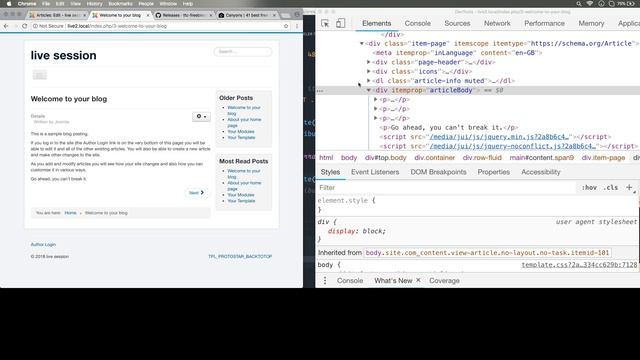Screen dimensions: 640x360
Task: Open the Sources panel tab
Action: (x=457, y=23)
